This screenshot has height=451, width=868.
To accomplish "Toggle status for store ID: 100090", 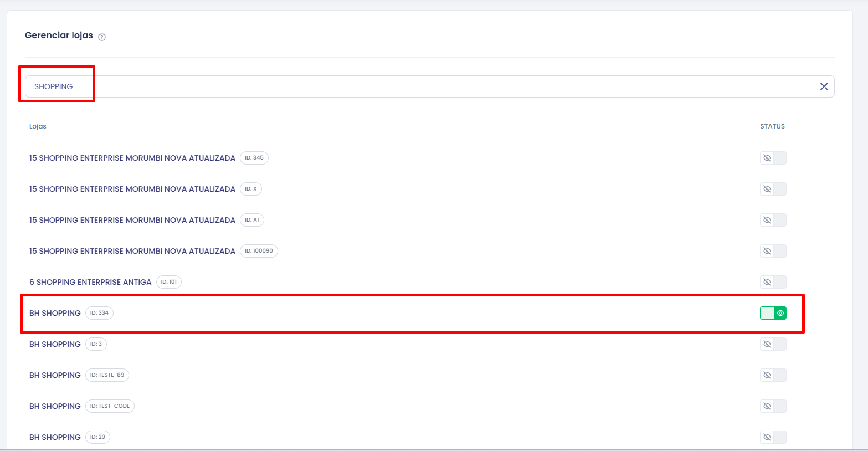I will [773, 251].
